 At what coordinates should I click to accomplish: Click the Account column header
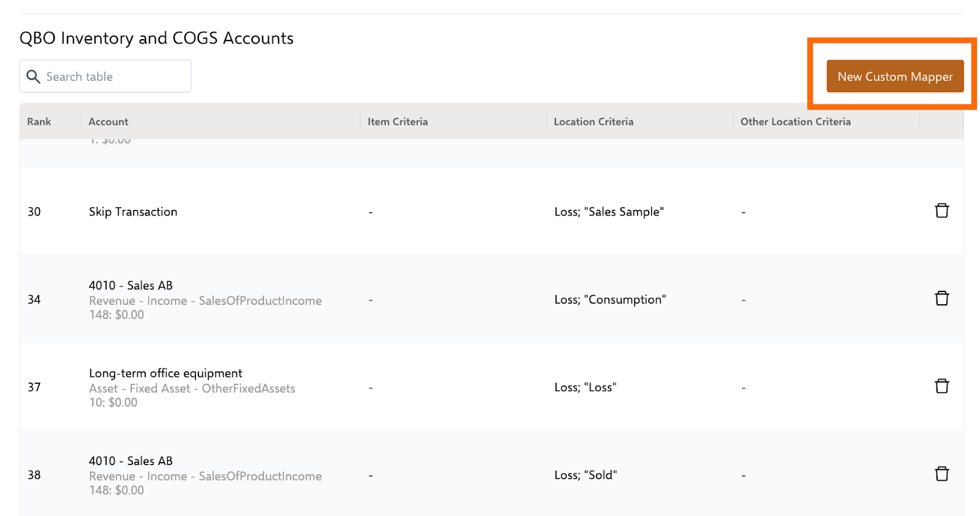[x=108, y=122]
